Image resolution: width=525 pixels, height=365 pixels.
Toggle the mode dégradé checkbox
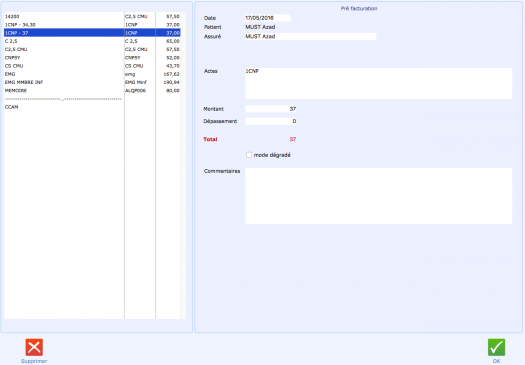point(249,155)
